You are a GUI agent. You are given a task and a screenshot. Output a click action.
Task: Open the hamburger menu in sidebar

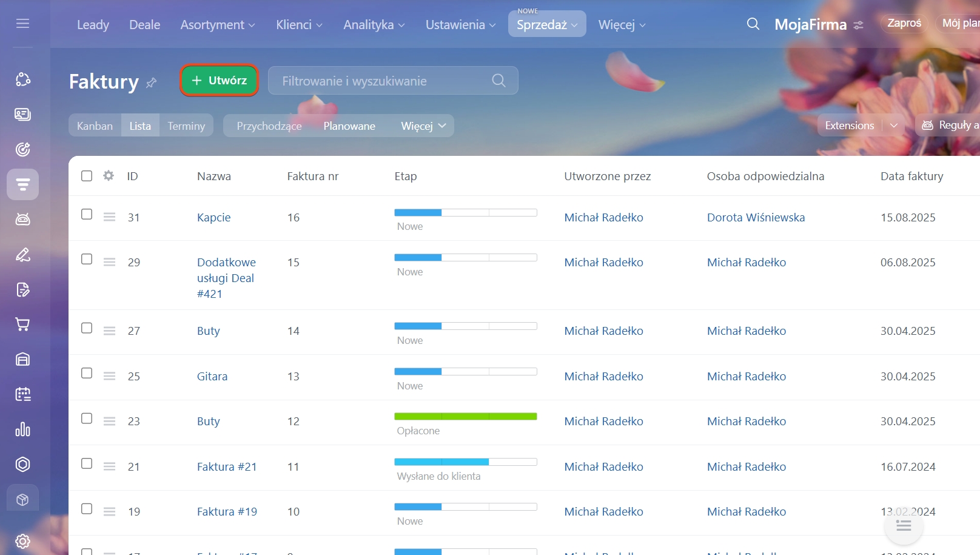click(x=22, y=24)
